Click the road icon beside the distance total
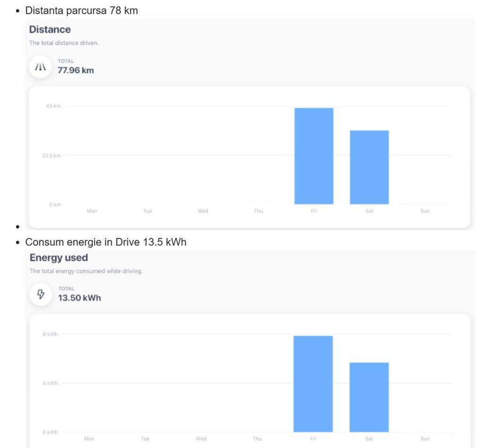The width and height of the screenshot is (484, 448). [40, 67]
